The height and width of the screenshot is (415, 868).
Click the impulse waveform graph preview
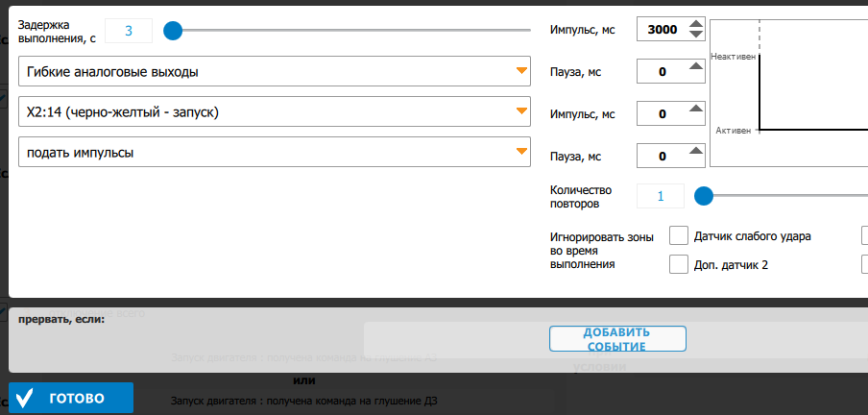pyautogui.click(x=789, y=91)
